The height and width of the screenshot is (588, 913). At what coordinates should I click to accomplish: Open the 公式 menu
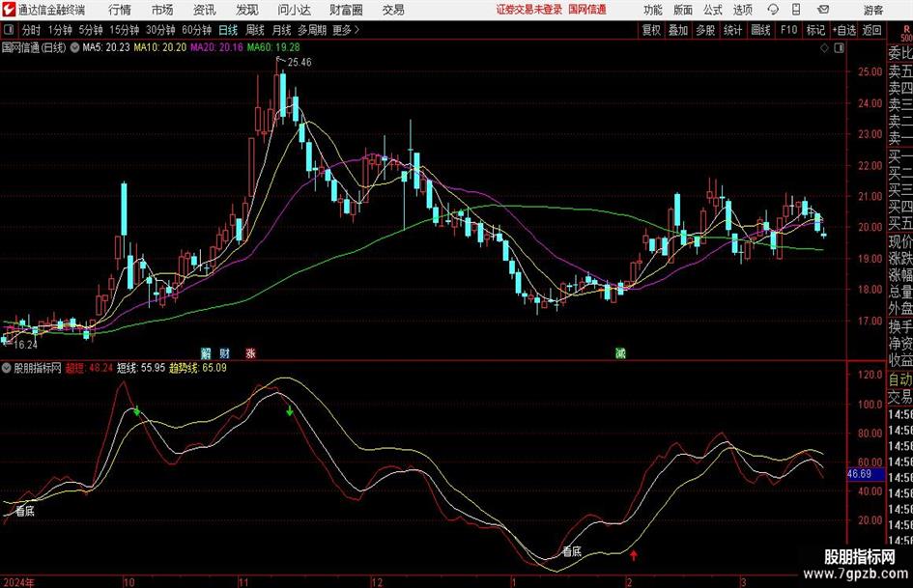point(713,10)
